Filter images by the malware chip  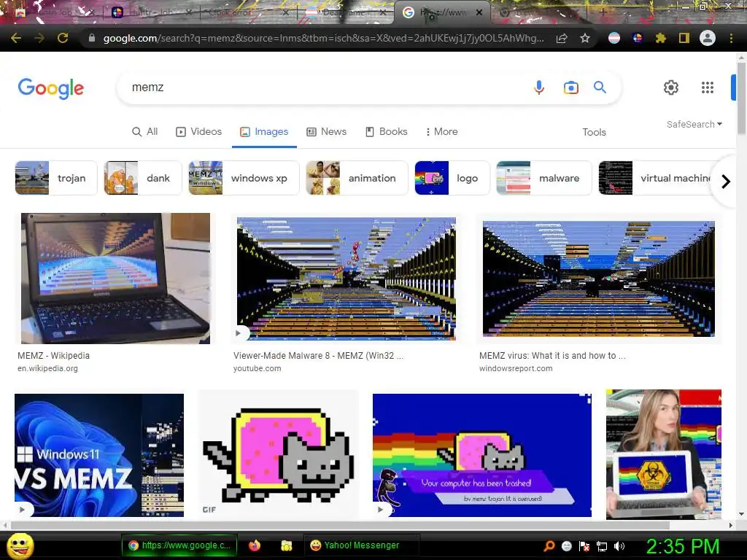click(x=544, y=178)
